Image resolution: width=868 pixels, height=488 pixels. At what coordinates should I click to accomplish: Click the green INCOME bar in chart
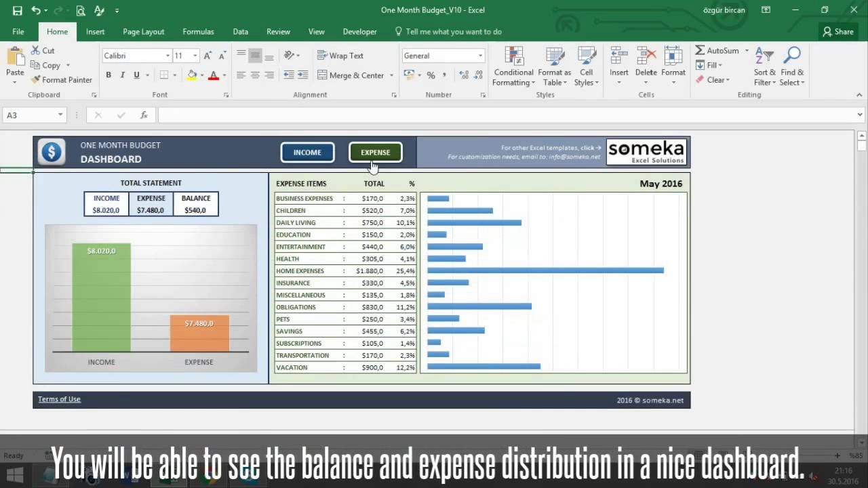point(101,298)
